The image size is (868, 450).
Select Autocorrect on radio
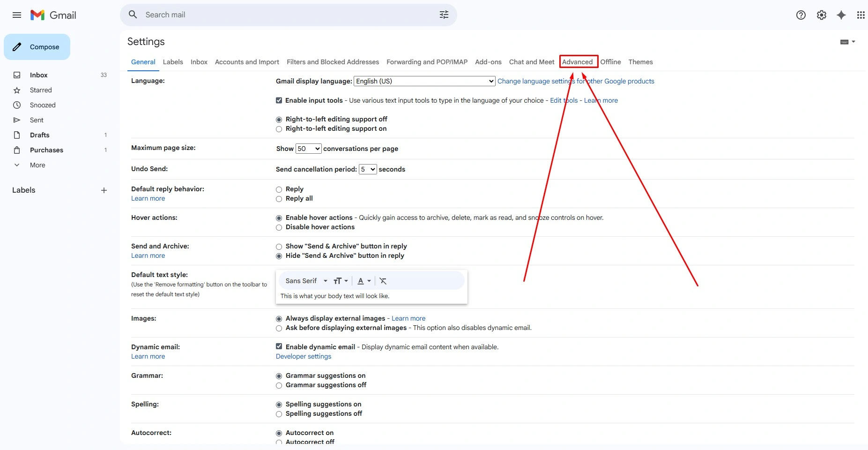point(279,433)
